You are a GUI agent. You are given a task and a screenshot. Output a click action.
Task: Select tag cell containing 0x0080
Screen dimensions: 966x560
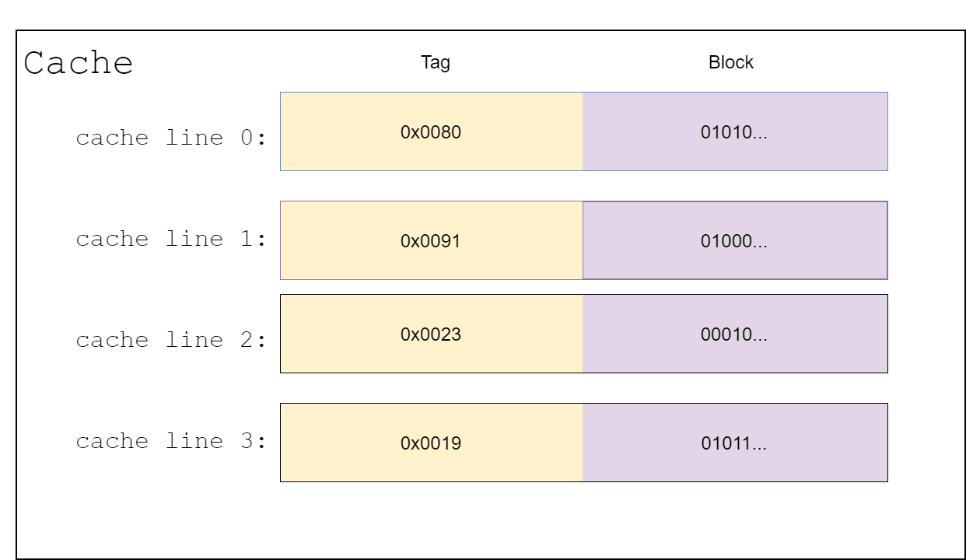[432, 131]
